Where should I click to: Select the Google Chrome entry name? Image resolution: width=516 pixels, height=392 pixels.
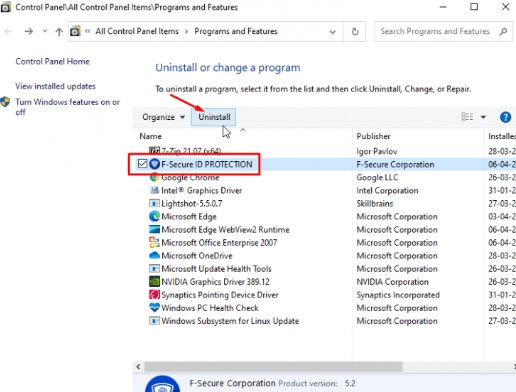point(190,178)
